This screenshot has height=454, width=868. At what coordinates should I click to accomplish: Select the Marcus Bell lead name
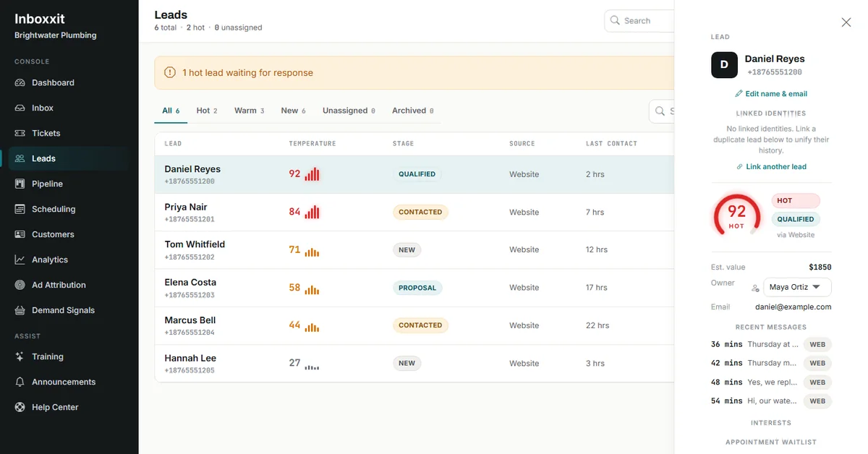point(190,320)
